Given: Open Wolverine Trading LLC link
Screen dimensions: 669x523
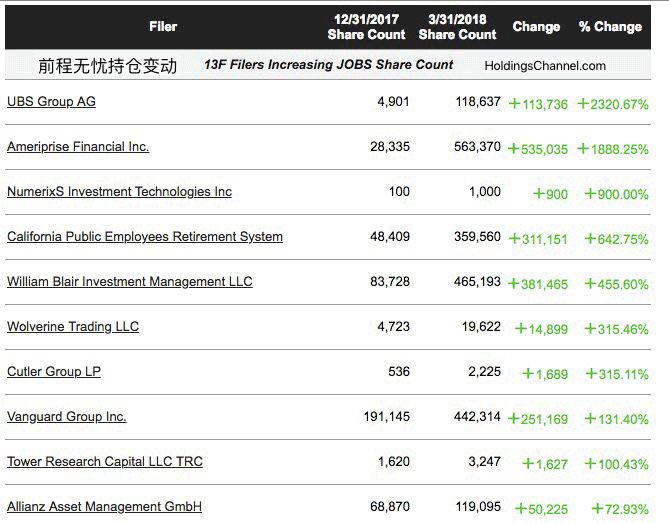Looking at the screenshot, I should pyautogui.click(x=73, y=327).
